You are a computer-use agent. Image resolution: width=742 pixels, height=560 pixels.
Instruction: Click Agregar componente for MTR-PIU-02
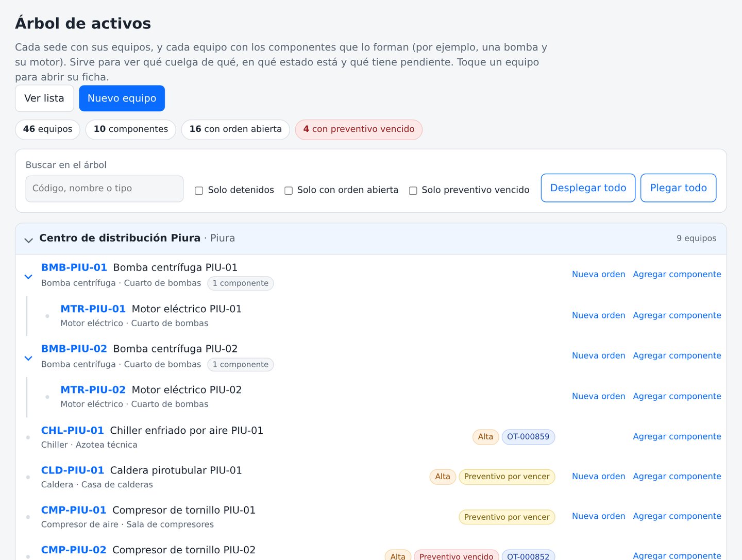click(x=677, y=396)
